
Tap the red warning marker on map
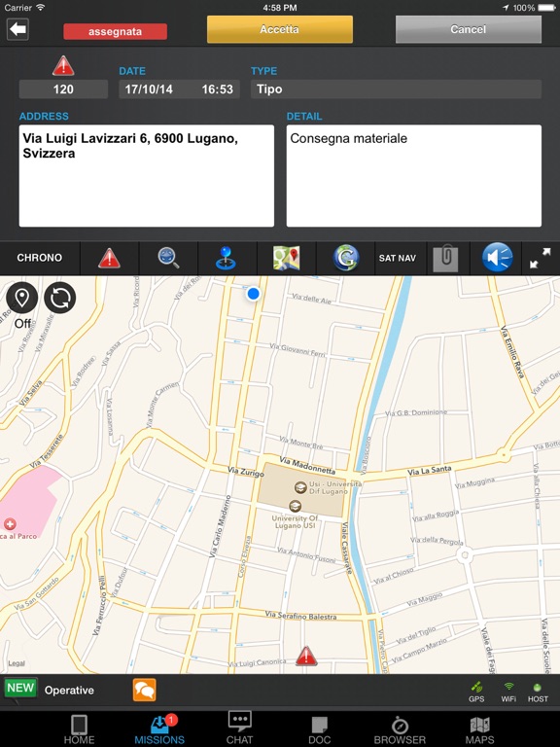pyautogui.click(x=306, y=656)
